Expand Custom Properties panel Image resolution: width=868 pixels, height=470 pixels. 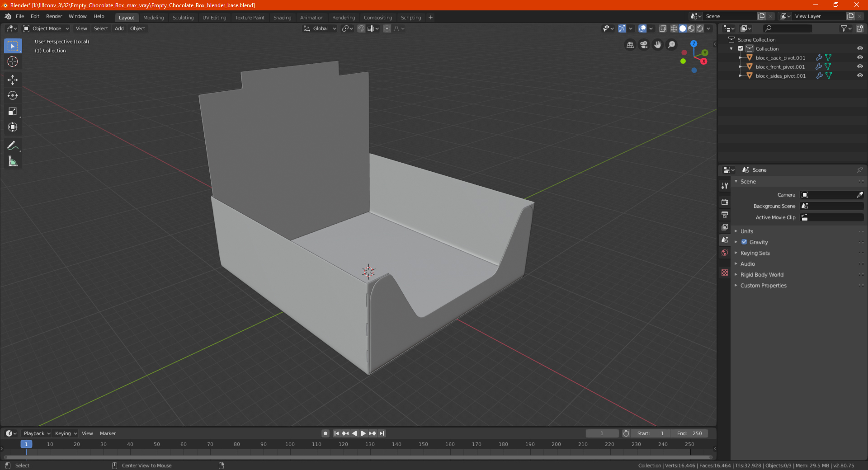pos(763,285)
